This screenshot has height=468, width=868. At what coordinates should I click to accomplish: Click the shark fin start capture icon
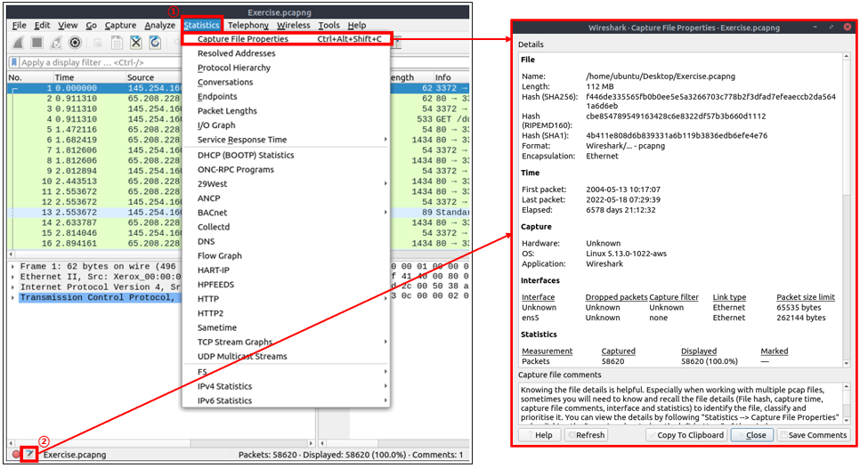[x=19, y=43]
